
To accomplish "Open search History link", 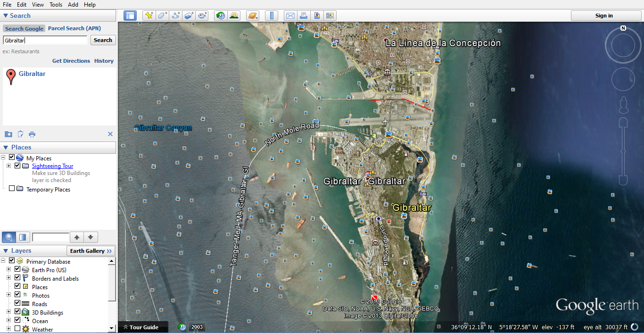I will click(104, 61).
